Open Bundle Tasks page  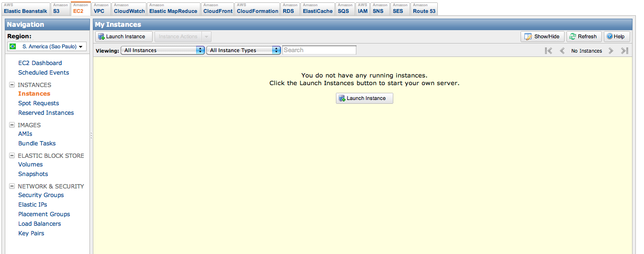coord(37,143)
